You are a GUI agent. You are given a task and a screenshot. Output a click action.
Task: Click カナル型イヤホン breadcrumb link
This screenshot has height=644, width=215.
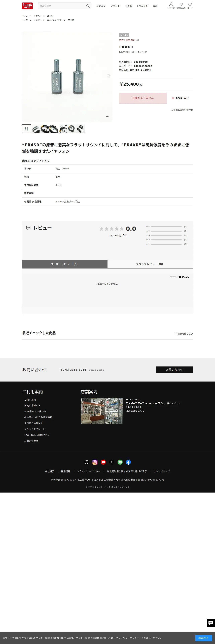coord(54,20)
